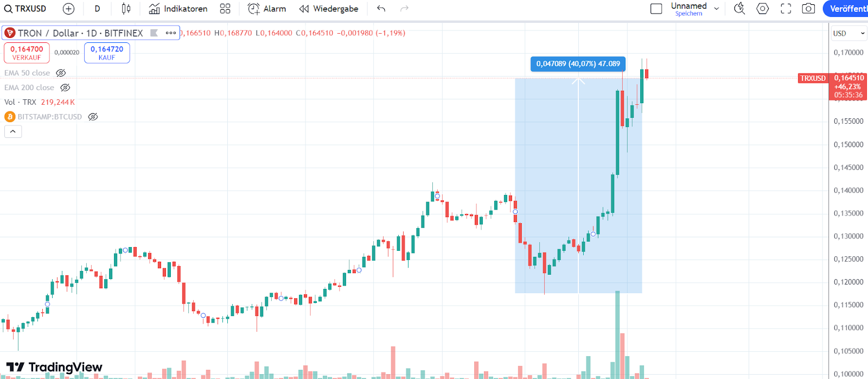Create an alert via the Alarm icon
Viewport: 868px width, 379px height.
(265, 9)
